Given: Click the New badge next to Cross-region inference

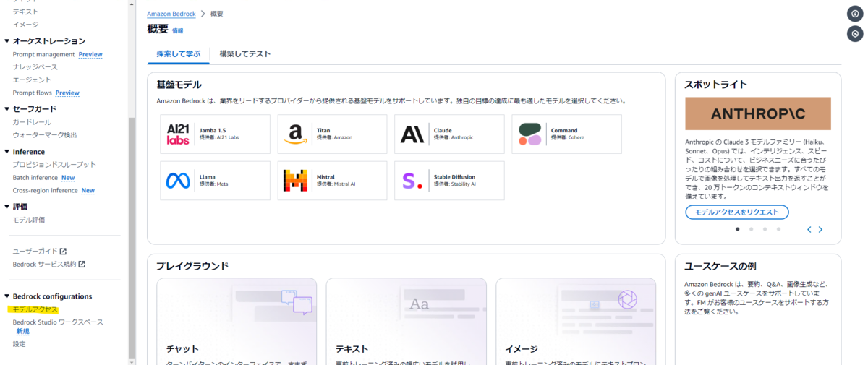Looking at the screenshot, I should coord(88,190).
